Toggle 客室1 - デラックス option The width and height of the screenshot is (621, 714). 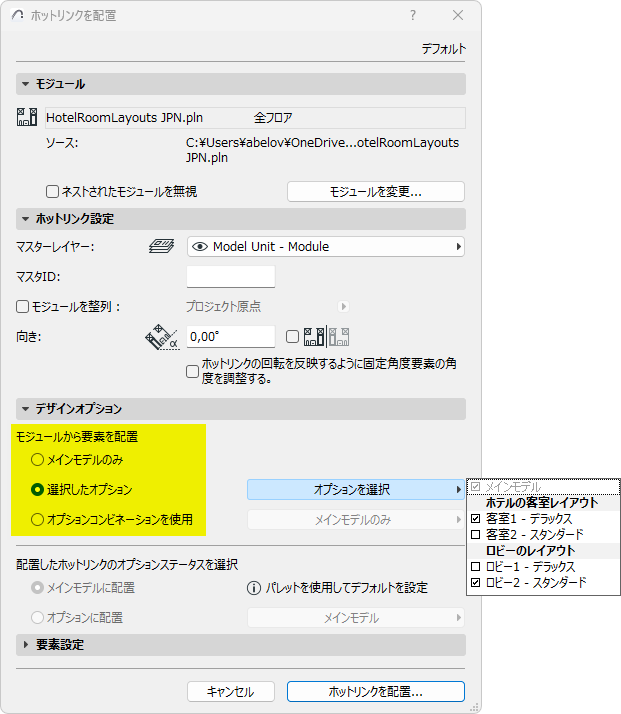coord(543,519)
